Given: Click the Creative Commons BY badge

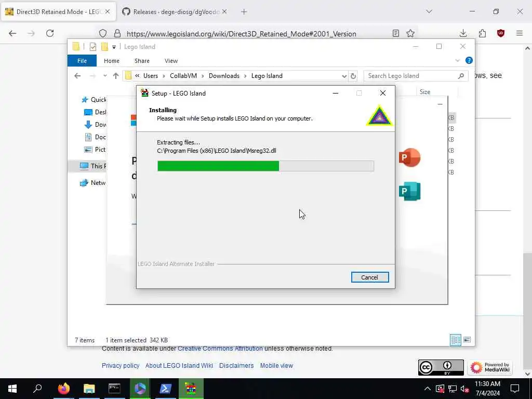Looking at the screenshot, I should pyautogui.click(x=441, y=367).
